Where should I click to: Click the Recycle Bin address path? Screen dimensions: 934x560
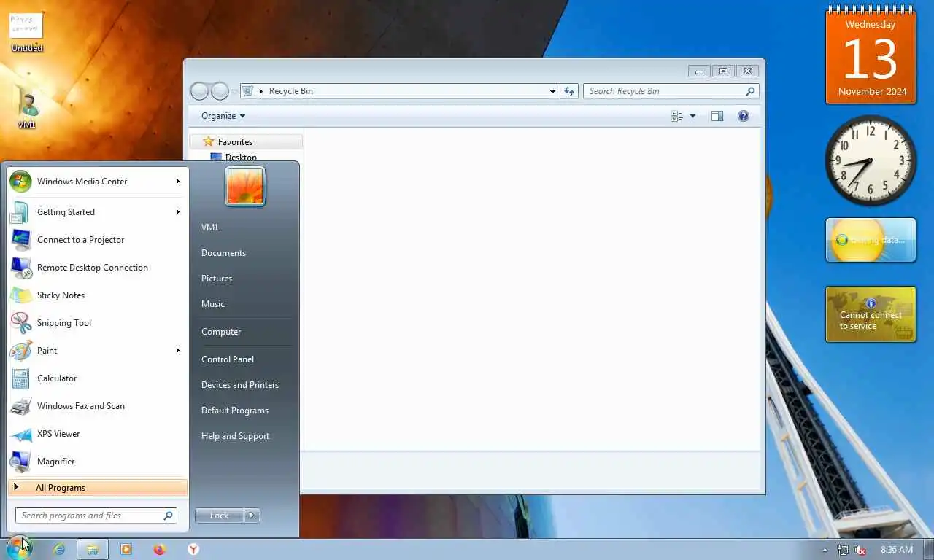tap(291, 91)
